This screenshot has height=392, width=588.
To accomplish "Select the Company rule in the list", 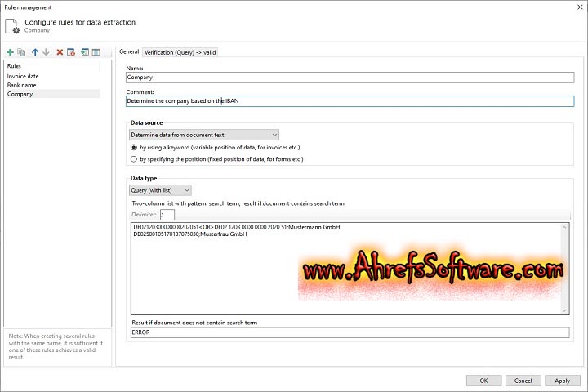I will pos(52,94).
